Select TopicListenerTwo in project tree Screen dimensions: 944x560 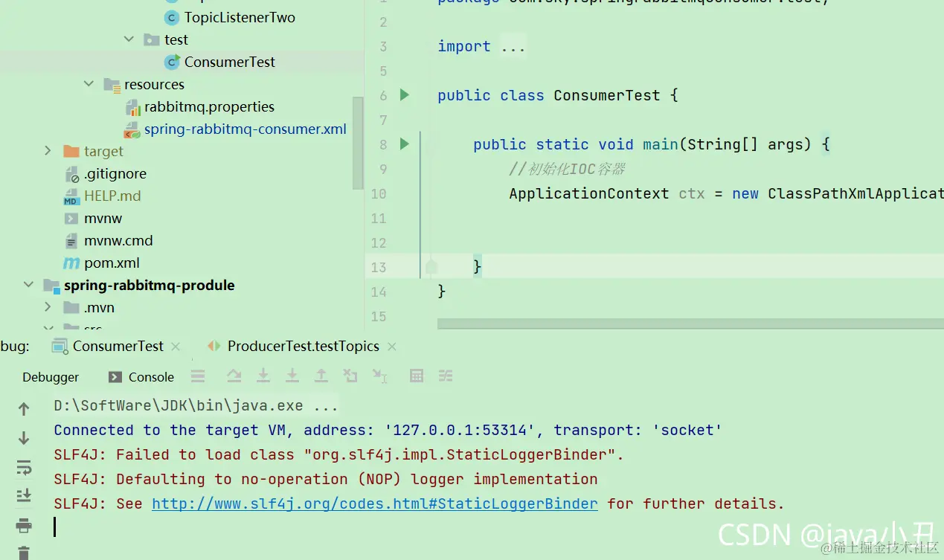pyautogui.click(x=240, y=17)
